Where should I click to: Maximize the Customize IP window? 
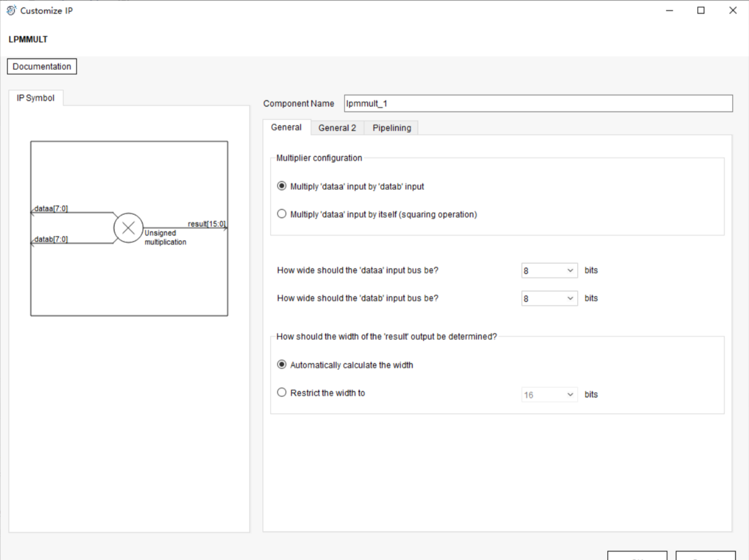click(x=701, y=10)
